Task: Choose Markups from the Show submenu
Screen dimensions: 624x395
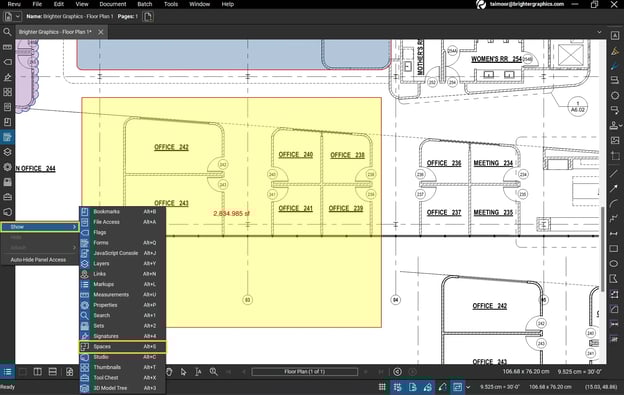Action: click(x=123, y=284)
